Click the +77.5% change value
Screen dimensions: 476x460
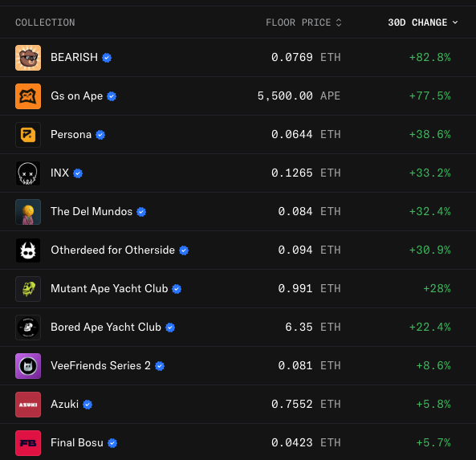[430, 96]
